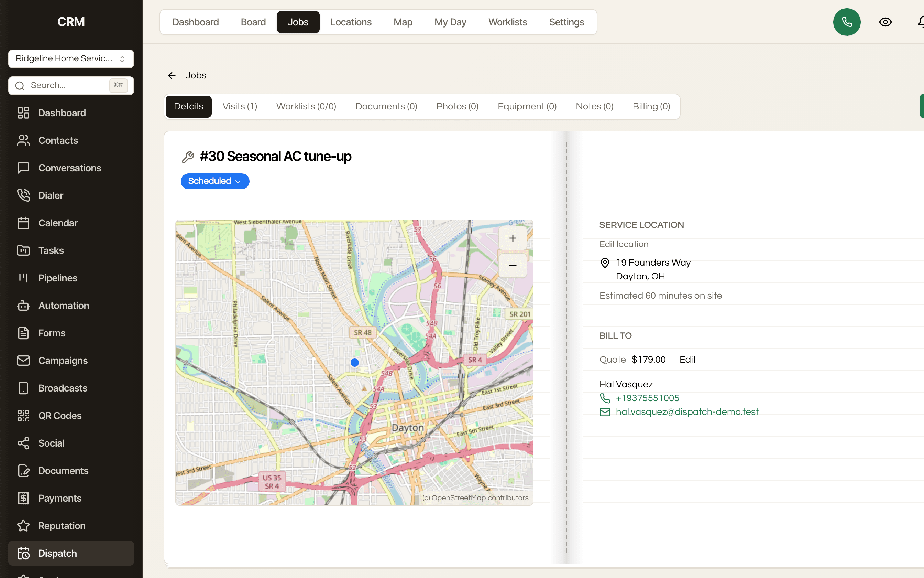924x578 pixels.
Task: Open the Worklists (0/0) job tab
Action: (x=306, y=107)
